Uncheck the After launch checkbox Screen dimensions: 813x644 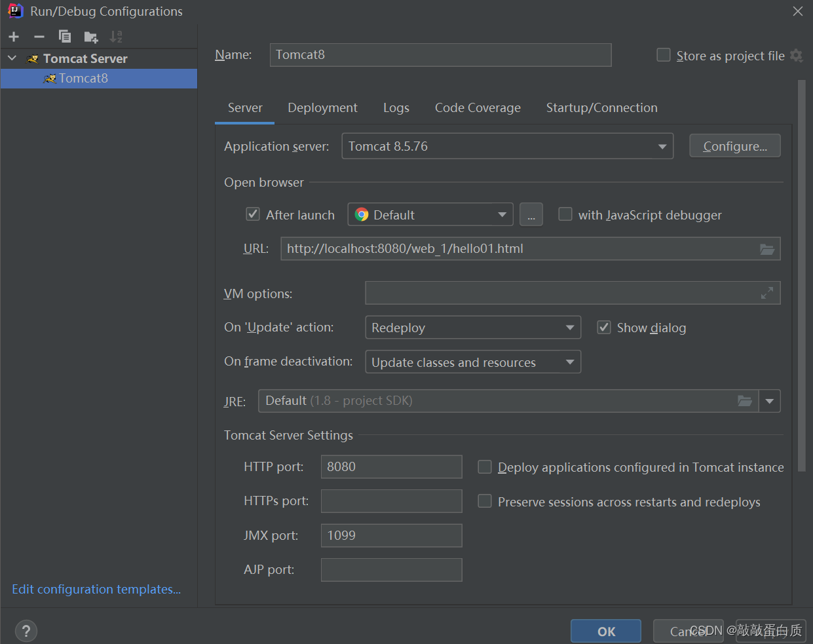tap(253, 214)
